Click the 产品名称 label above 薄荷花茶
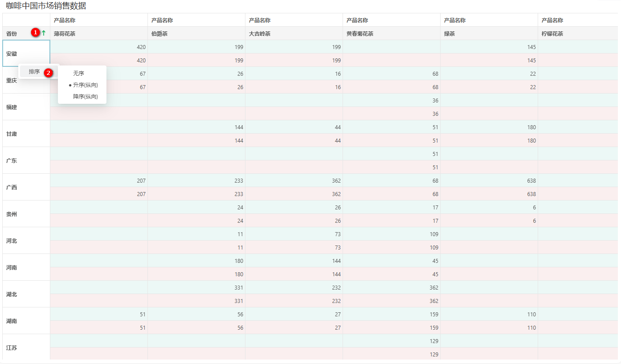Viewport: 621px width, 364px height. click(65, 20)
